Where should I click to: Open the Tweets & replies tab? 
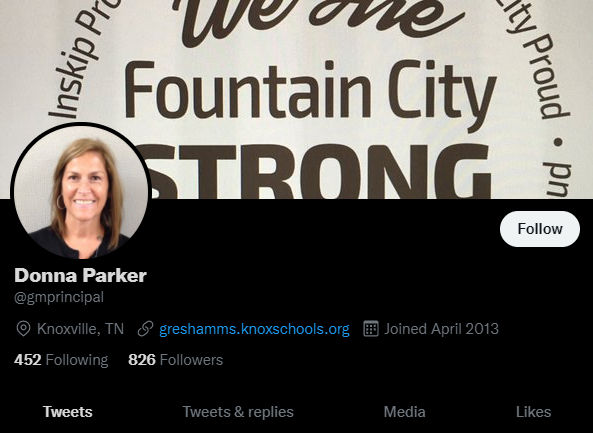(238, 412)
